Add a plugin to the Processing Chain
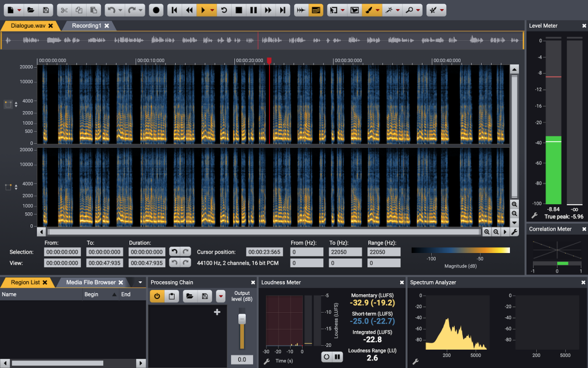Viewport: 588px width, 368px height. pyautogui.click(x=217, y=312)
